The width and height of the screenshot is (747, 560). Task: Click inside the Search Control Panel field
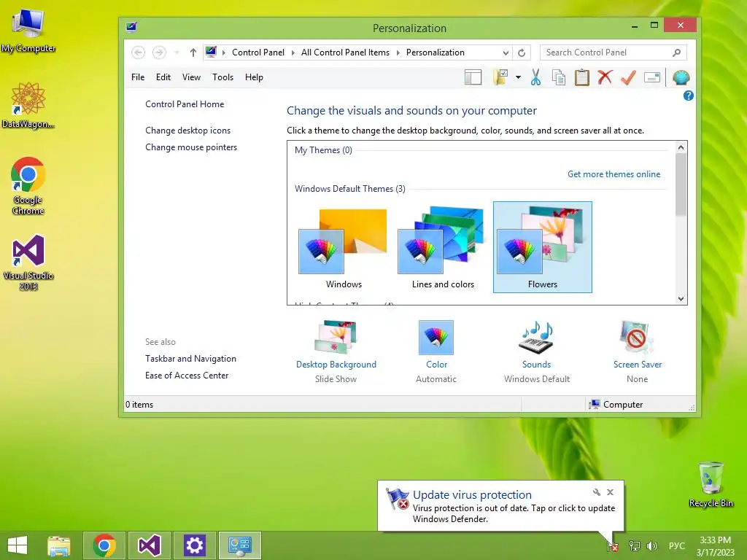point(613,52)
